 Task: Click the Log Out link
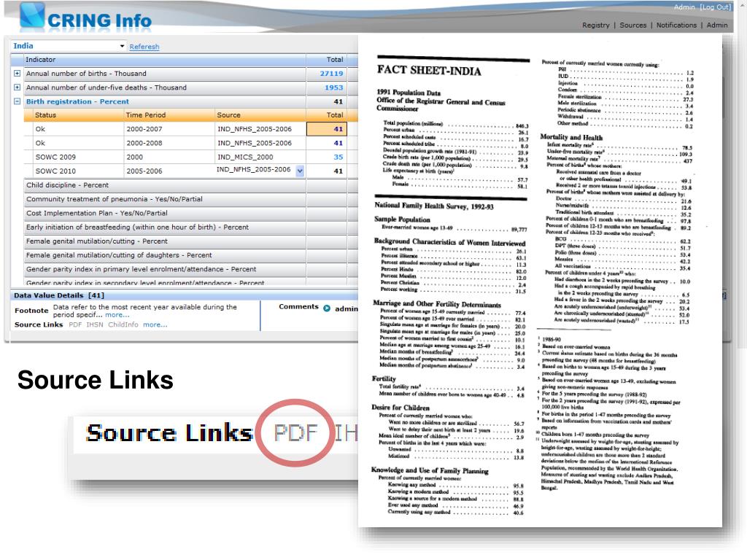(715, 7)
